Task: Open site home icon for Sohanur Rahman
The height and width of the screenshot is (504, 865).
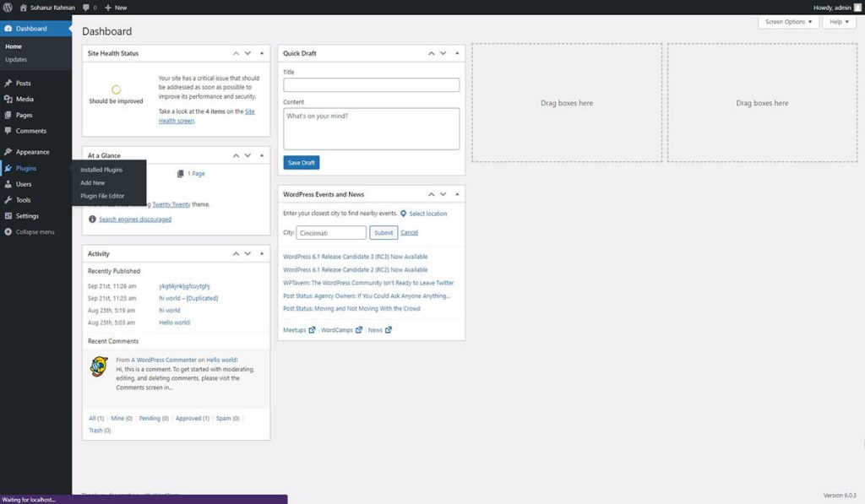Action: [23, 8]
